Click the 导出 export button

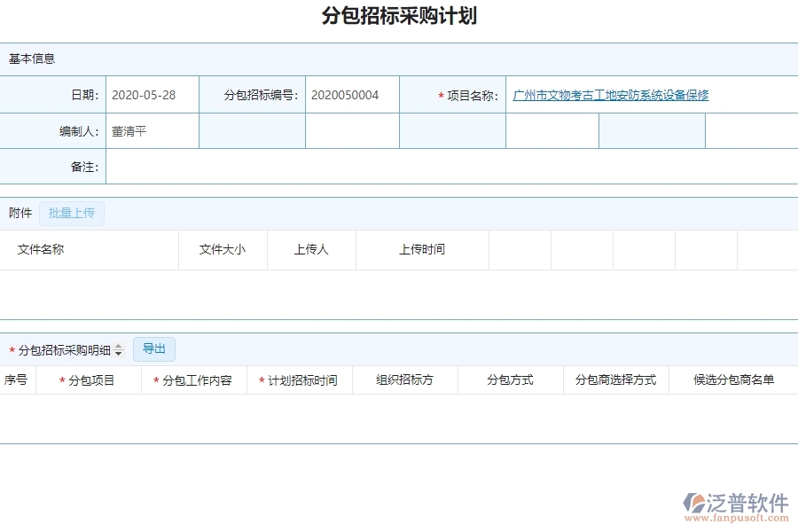[153, 348]
